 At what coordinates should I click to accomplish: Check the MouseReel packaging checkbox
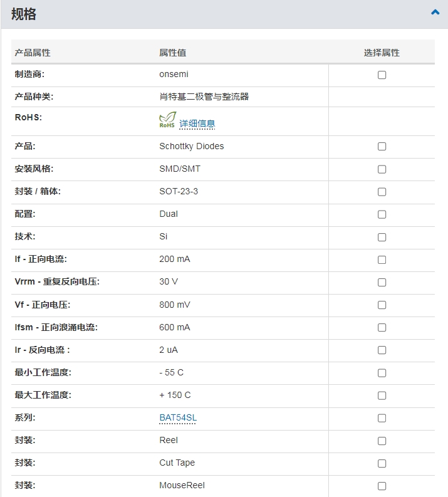pyautogui.click(x=382, y=486)
